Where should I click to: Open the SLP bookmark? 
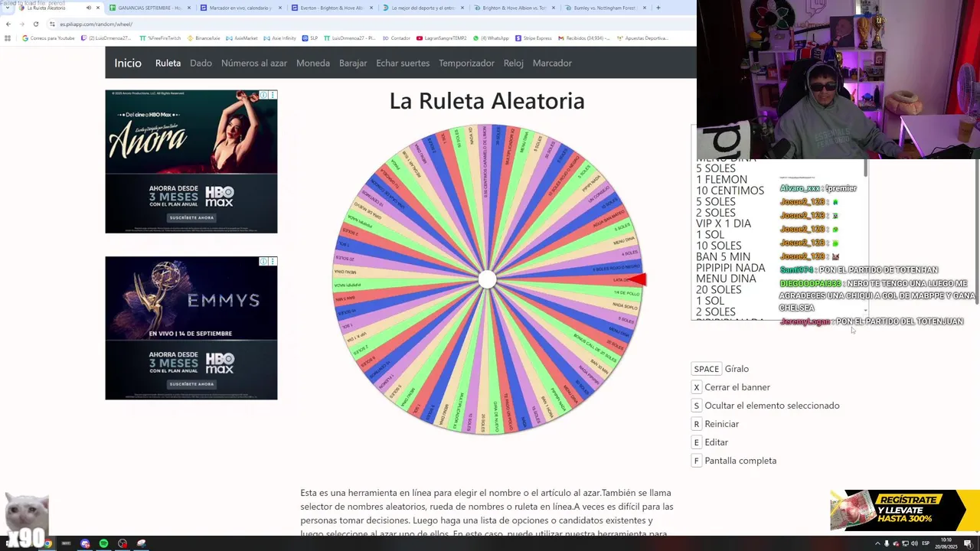pos(309,37)
